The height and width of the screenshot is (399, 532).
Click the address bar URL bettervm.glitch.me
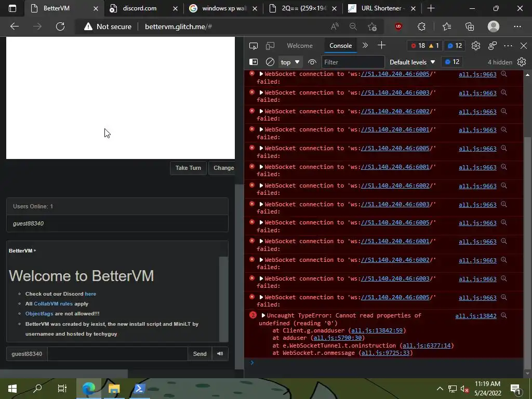pos(178,26)
